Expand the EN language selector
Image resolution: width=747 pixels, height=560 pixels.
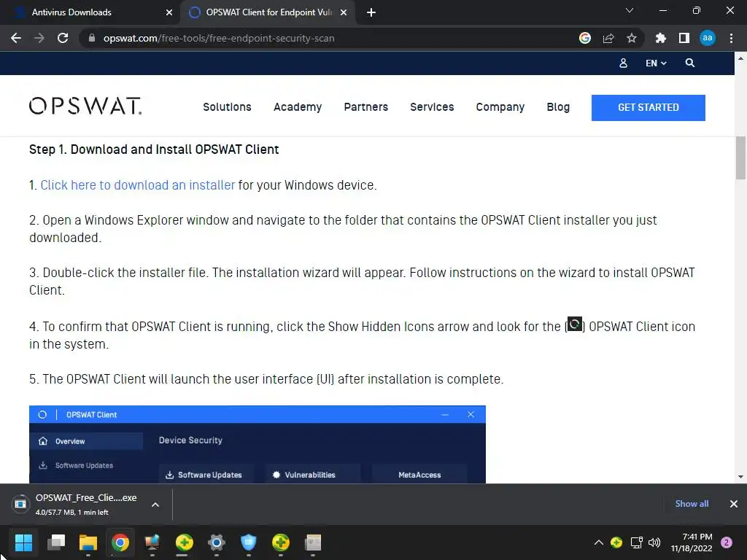click(x=656, y=63)
